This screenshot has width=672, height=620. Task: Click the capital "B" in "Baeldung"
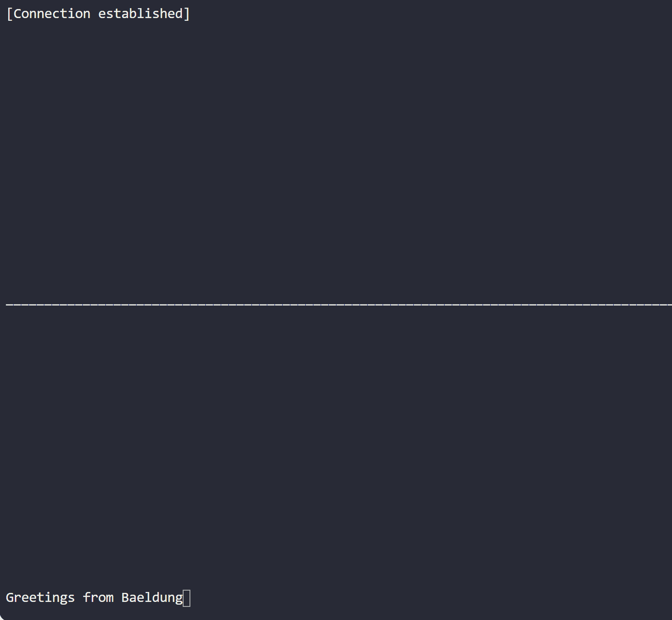click(125, 597)
